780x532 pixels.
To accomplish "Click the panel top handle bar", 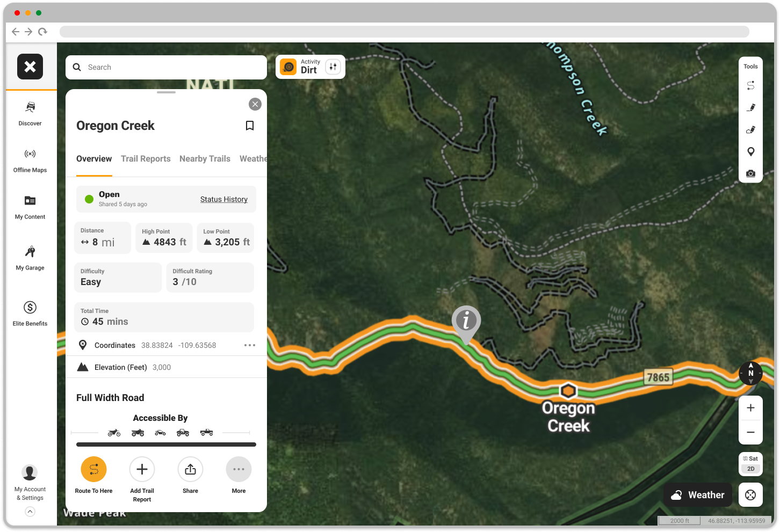I will [x=167, y=92].
